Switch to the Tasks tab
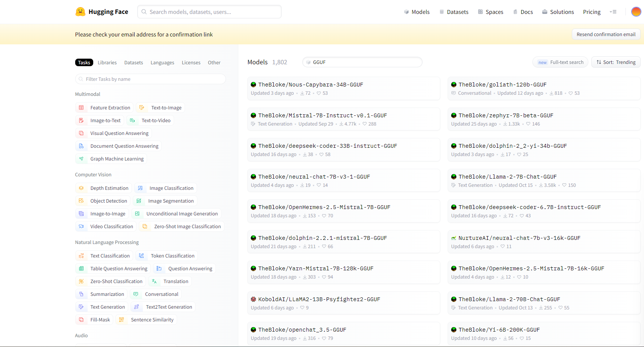644x347 pixels. coord(84,62)
